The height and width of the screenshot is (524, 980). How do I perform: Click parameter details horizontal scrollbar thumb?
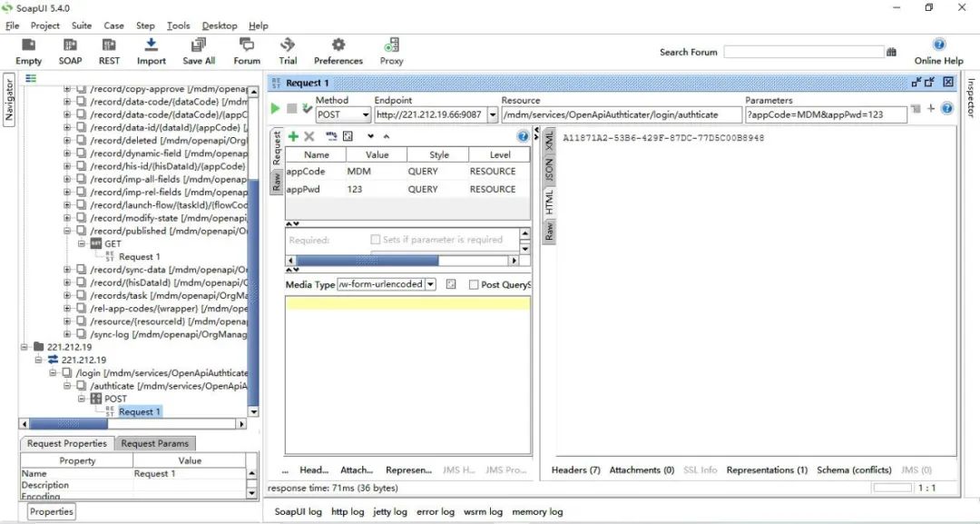[x=367, y=260]
